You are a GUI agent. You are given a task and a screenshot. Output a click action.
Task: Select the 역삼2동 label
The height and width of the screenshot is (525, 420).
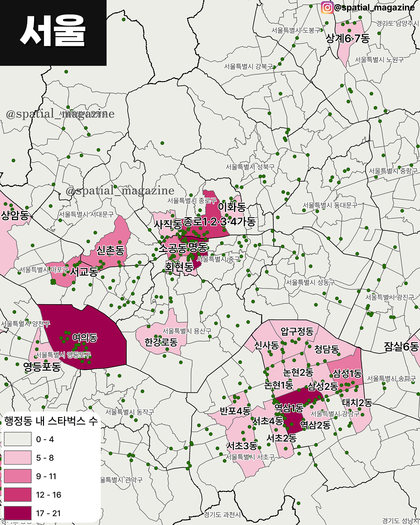315,425
